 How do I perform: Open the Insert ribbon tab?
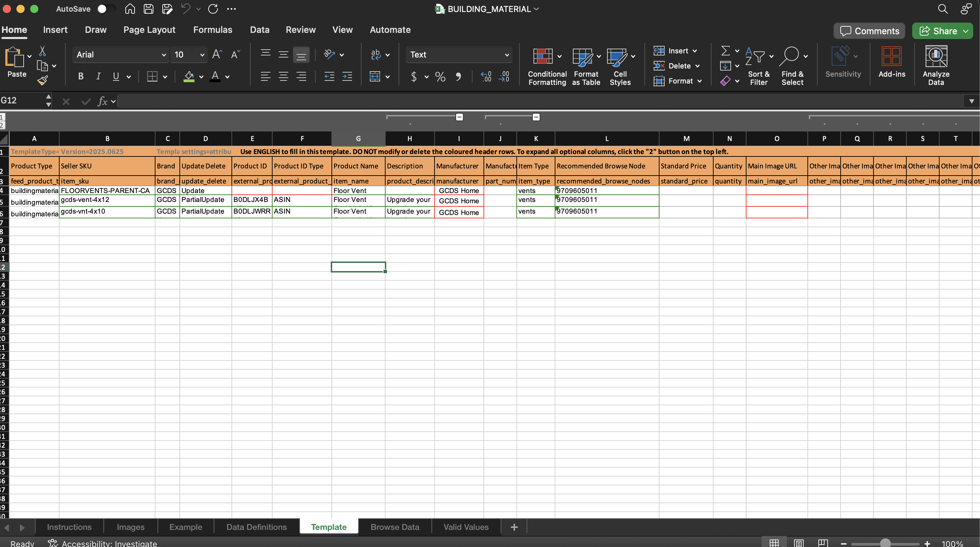pos(55,30)
